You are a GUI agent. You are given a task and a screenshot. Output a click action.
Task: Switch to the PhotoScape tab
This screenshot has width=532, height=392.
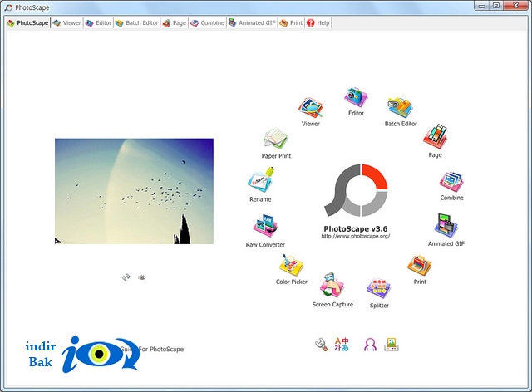(27, 22)
